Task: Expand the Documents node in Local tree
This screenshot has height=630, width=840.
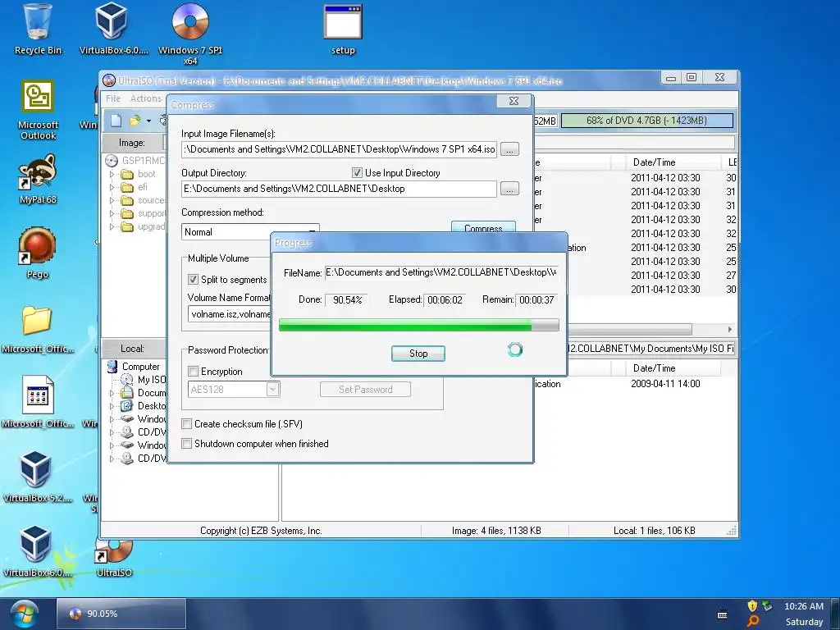Action: [112, 393]
